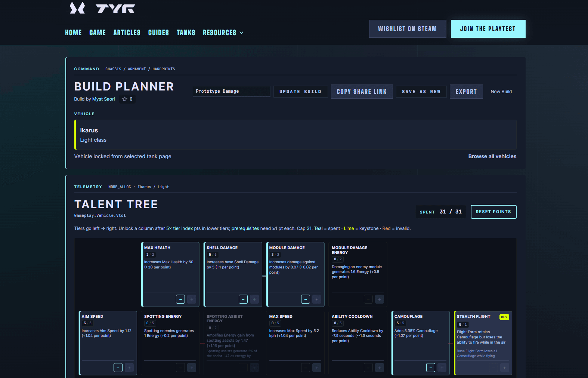Open Myst Saori author profile
The image size is (588, 378).
click(x=103, y=99)
